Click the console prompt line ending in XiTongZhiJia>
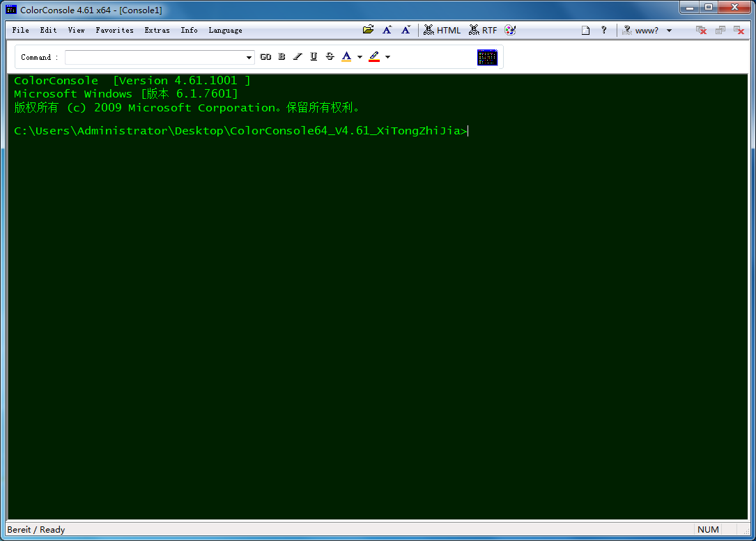 [240, 131]
